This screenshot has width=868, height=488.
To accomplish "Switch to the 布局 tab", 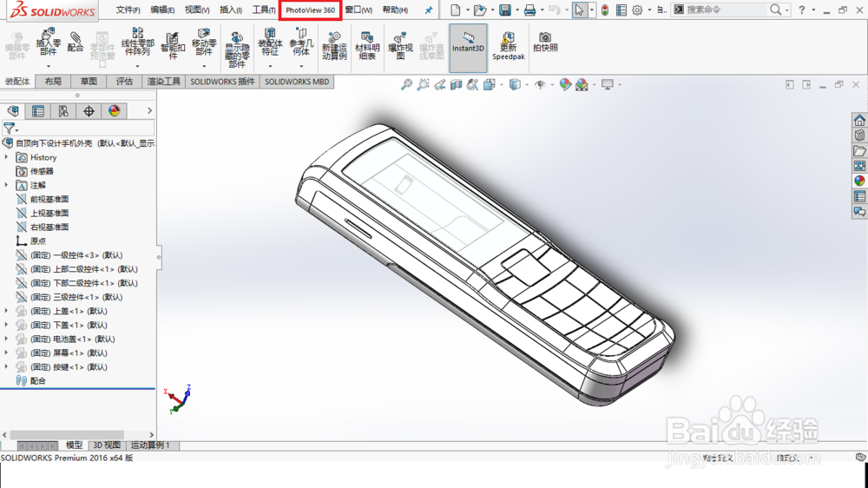I will tap(53, 82).
